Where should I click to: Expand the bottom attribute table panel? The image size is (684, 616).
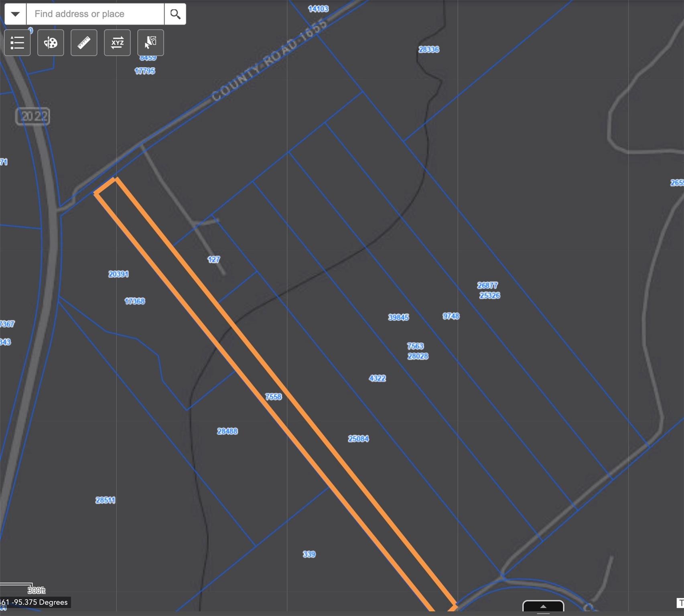pyautogui.click(x=543, y=606)
